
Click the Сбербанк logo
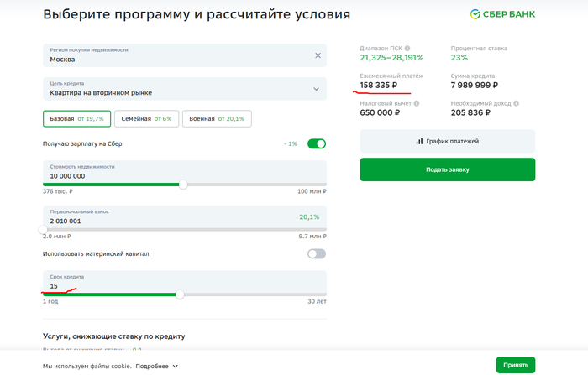[502, 14]
